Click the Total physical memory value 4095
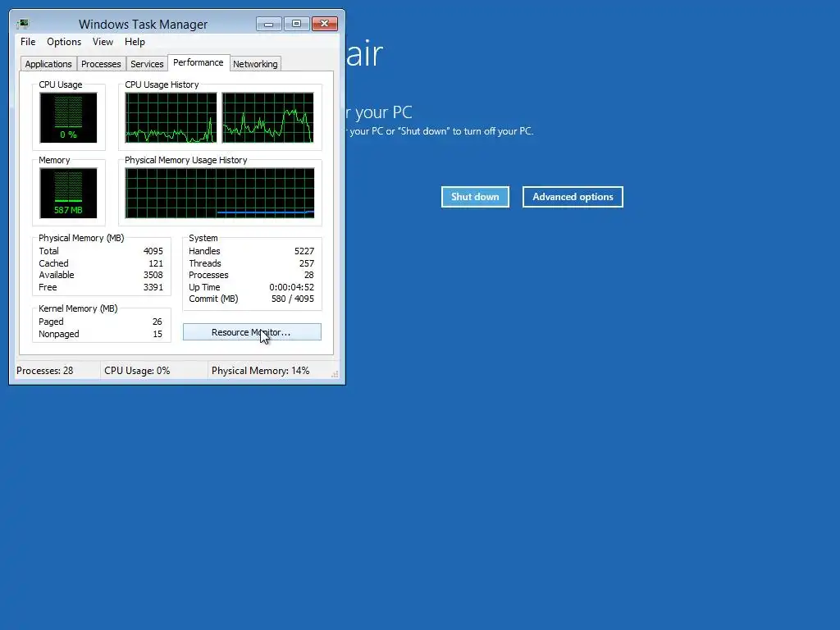This screenshot has width=840, height=630. [x=153, y=251]
